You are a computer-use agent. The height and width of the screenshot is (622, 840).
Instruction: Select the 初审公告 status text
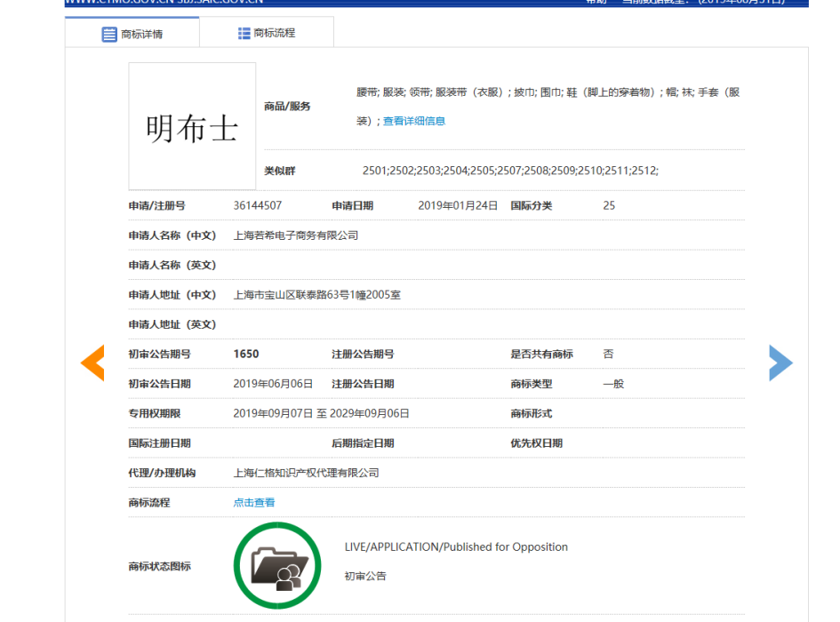[364, 576]
